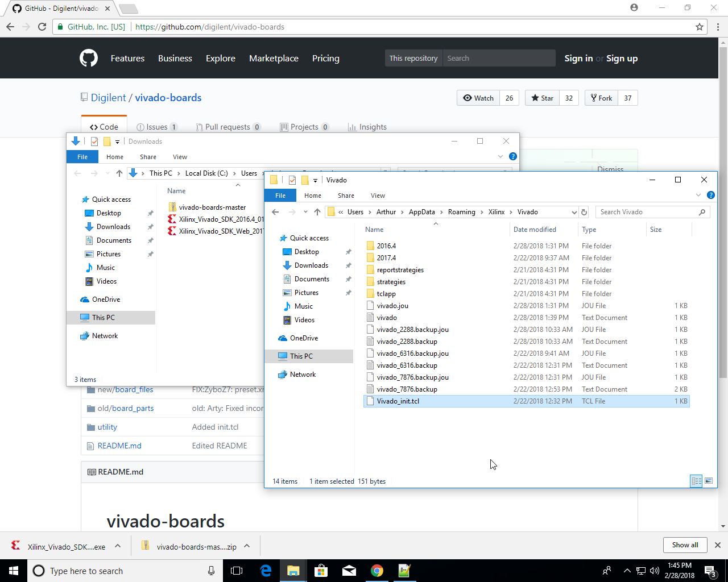This screenshot has height=582, width=728.
Task: Open Microsoft Store from taskbar
Action: (x=321, y=571)
